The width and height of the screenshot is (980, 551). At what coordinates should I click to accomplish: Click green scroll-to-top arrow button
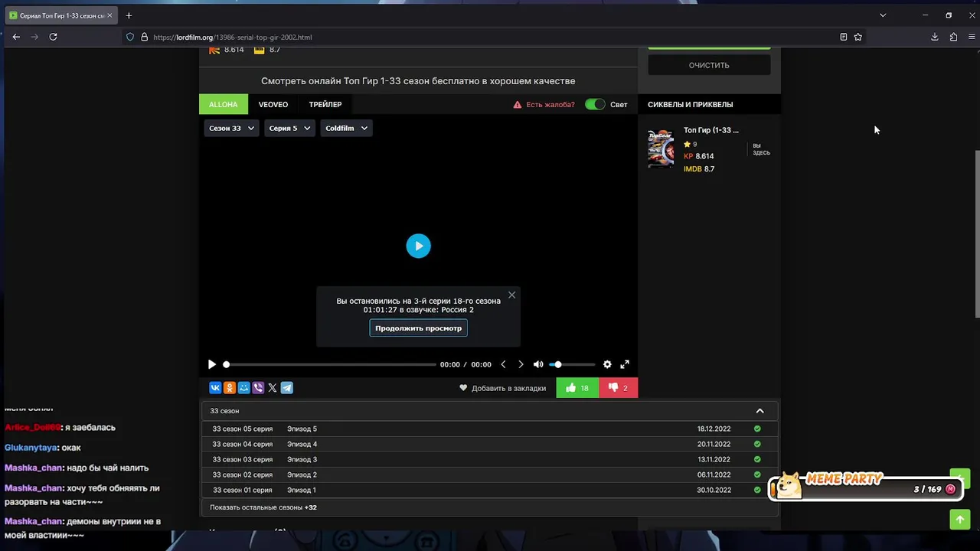(x=959, y=519)
